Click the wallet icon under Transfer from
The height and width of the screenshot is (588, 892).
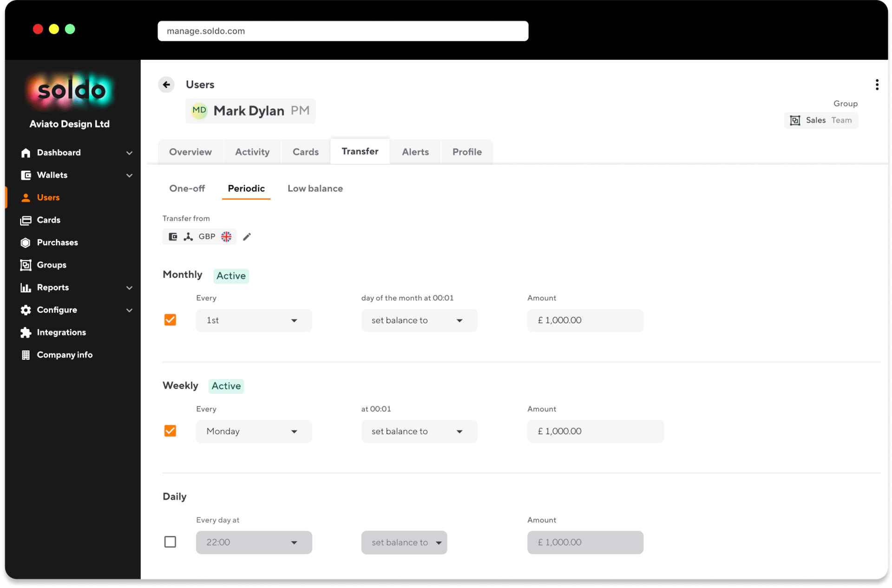pyautogui.click(x=173, y=237)
